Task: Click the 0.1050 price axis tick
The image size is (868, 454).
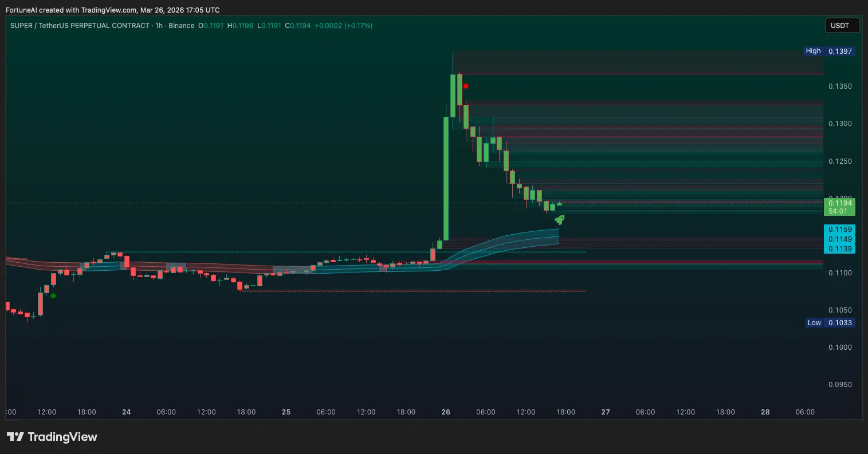Action: [x=840, y=310]
